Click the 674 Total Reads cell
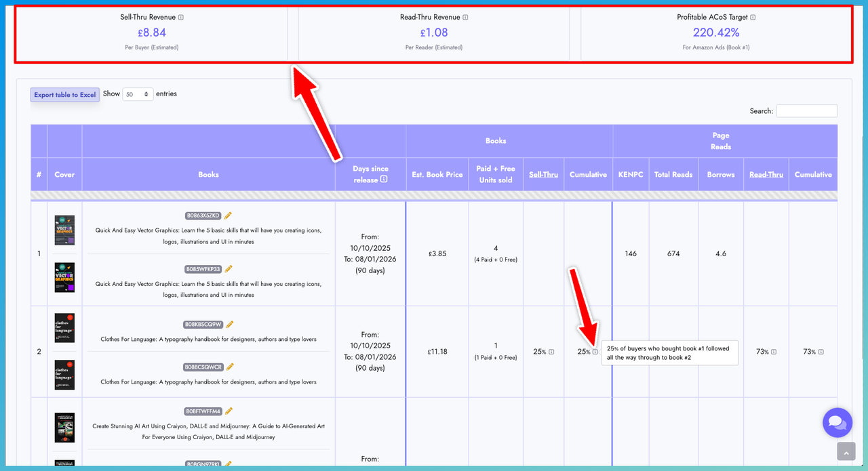Screen dimensions: 868x471 pyautogui.click(x=673, y=253)
